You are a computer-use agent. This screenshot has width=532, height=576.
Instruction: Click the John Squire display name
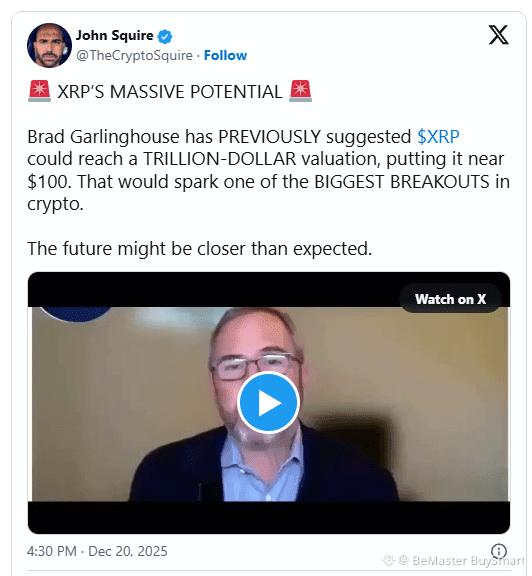(x=114, y=35)
